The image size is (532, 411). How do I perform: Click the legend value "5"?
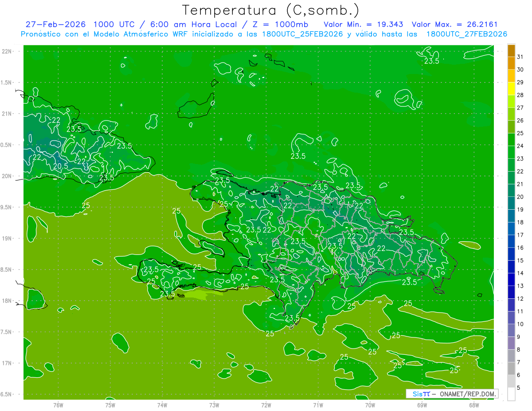519,388
